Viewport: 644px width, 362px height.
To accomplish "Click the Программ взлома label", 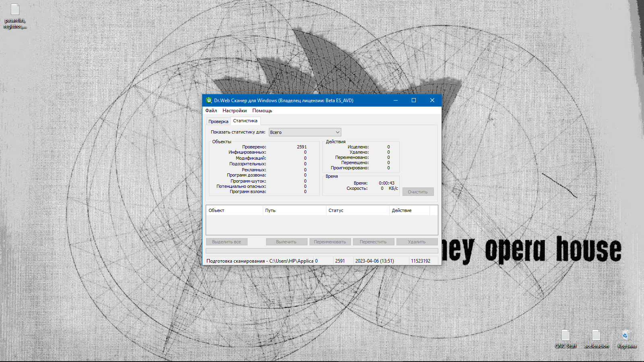I will 248,191.
